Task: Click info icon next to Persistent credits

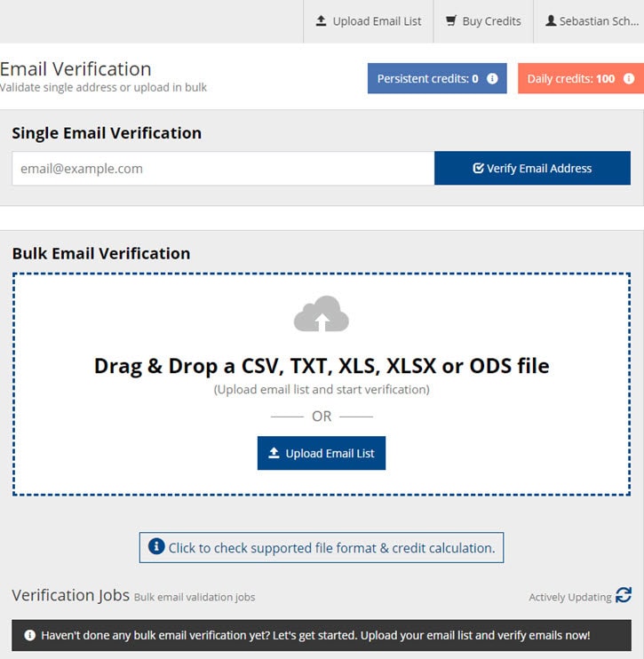Action: [x=492, y=79]
